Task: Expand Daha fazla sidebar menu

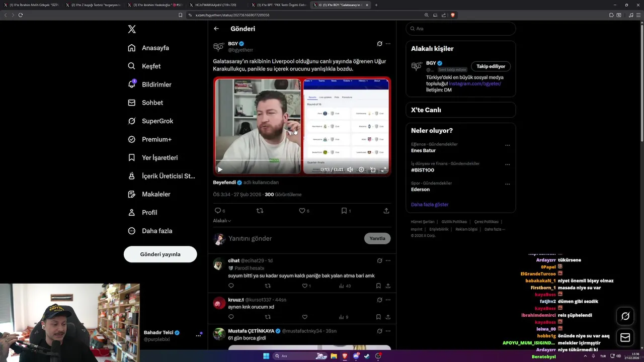Action: point(150,231)
